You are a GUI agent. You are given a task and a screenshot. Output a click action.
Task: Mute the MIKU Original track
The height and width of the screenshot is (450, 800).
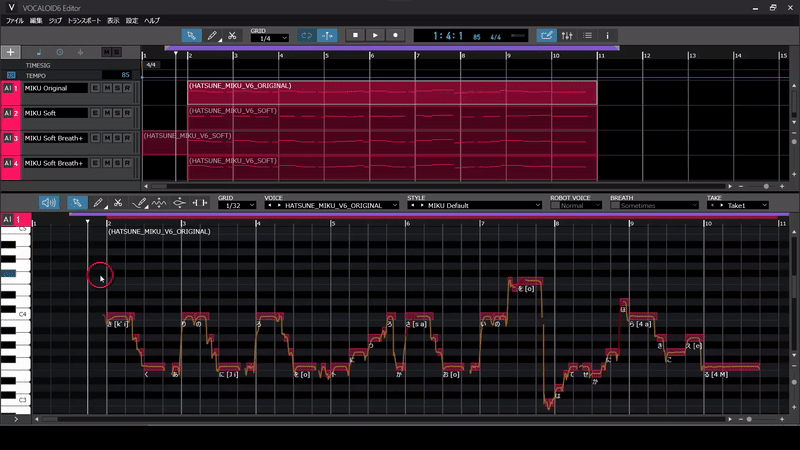click(107, 88)
